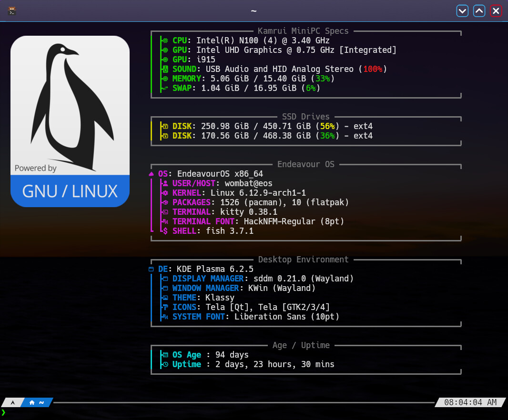The height and width of the screenshot is (420, 508).
Task: Click the disk icon for the 250.98 GiB drive
Action: click(x=165, y=126)
